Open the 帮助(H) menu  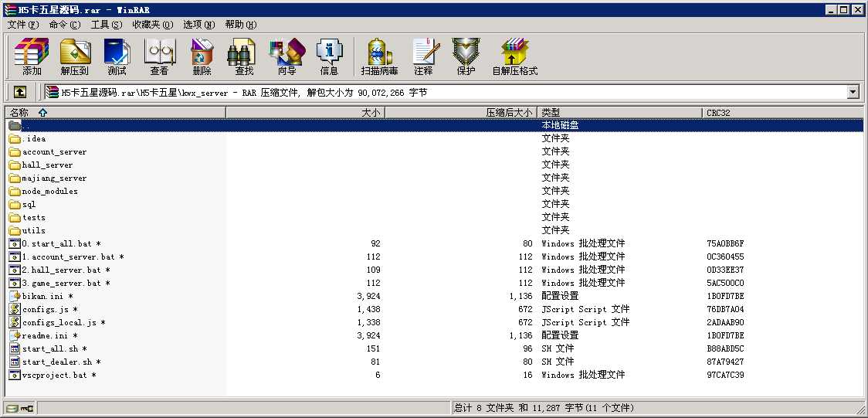tap(241, 25)
